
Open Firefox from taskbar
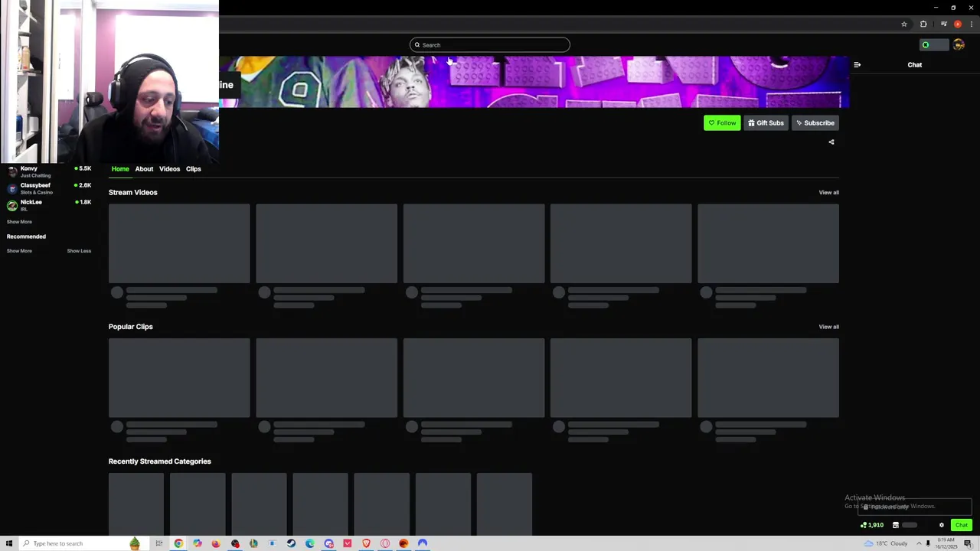pos(216,543)
